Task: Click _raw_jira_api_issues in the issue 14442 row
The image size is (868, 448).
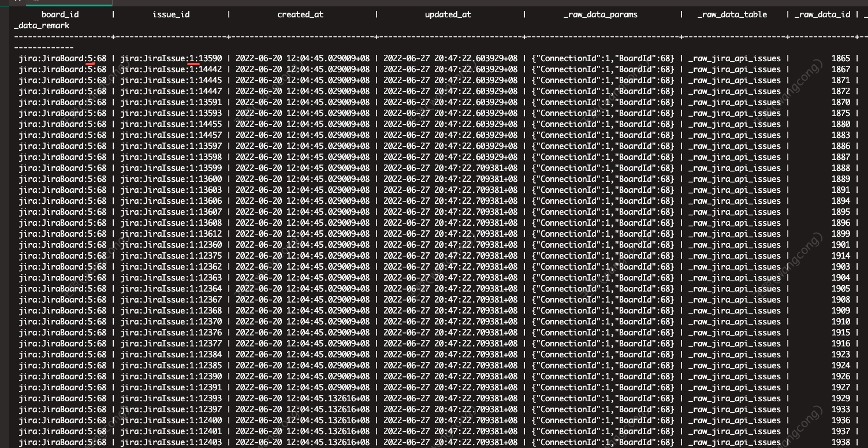Action: pyautogui.click(x=735, y=69)
